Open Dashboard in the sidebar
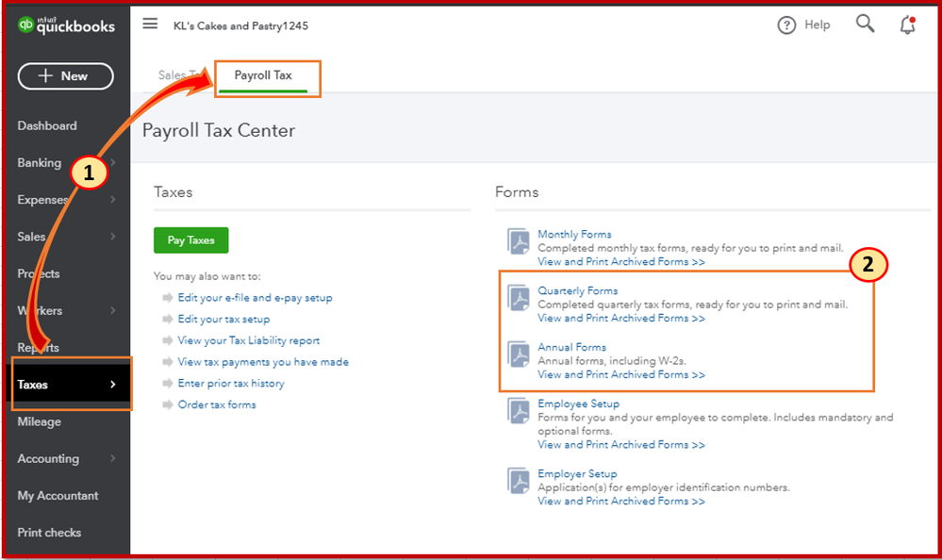 47,126
